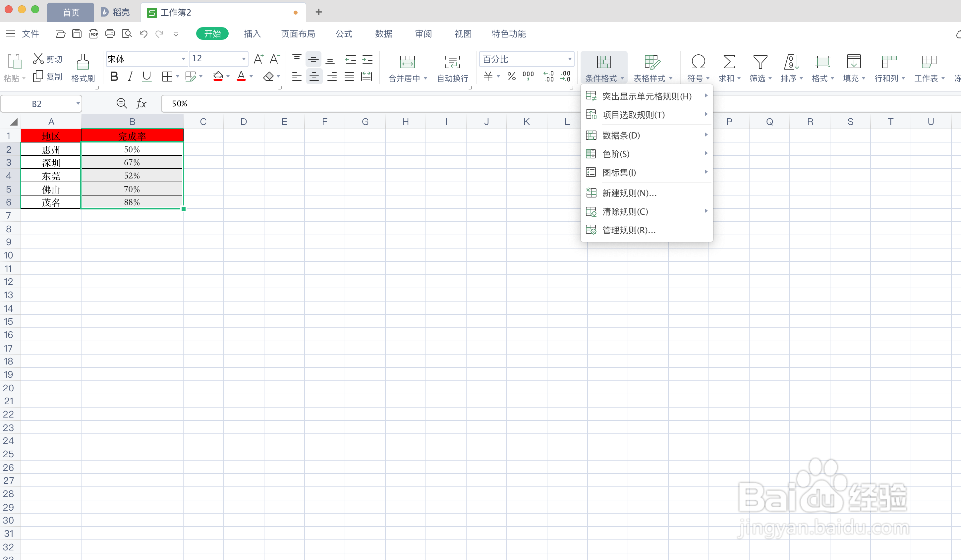Click the increase indent icon
Screen dimensions: 961x560
tap(367, 59)
